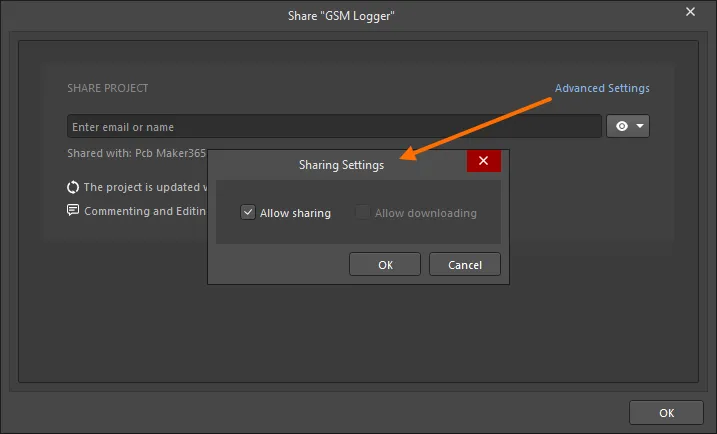This screenshot has height=434, width=717.
Task: Click the Enter email or name field
Action: coord(334,126)
